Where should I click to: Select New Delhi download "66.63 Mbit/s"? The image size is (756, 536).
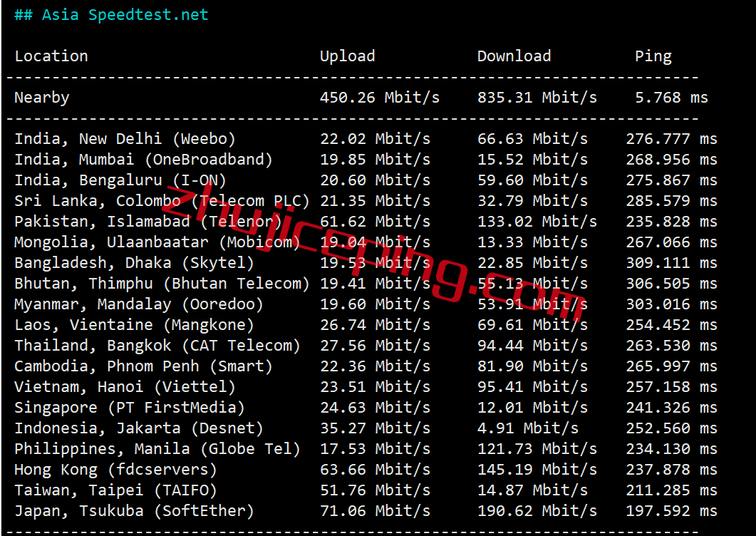pos(533,139)
